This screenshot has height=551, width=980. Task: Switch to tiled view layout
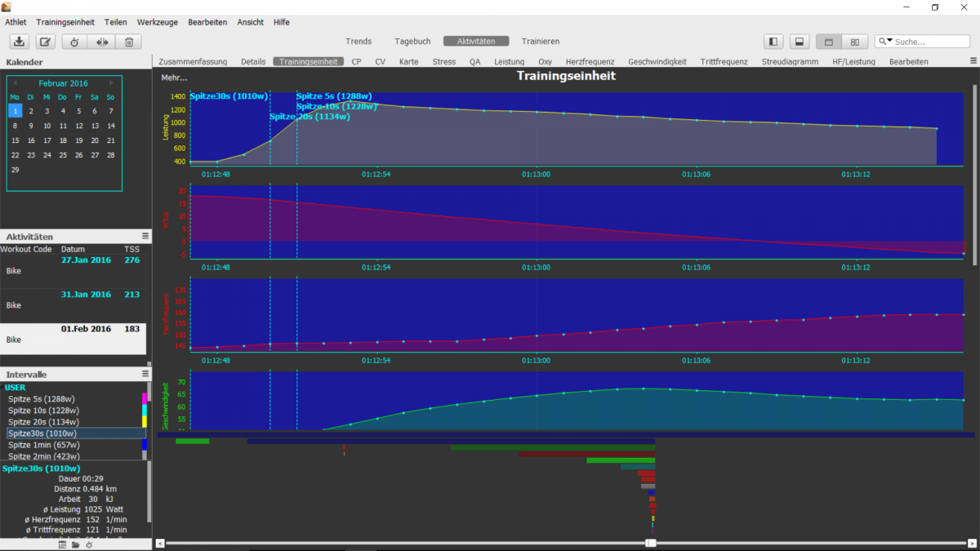coord(854,42)
